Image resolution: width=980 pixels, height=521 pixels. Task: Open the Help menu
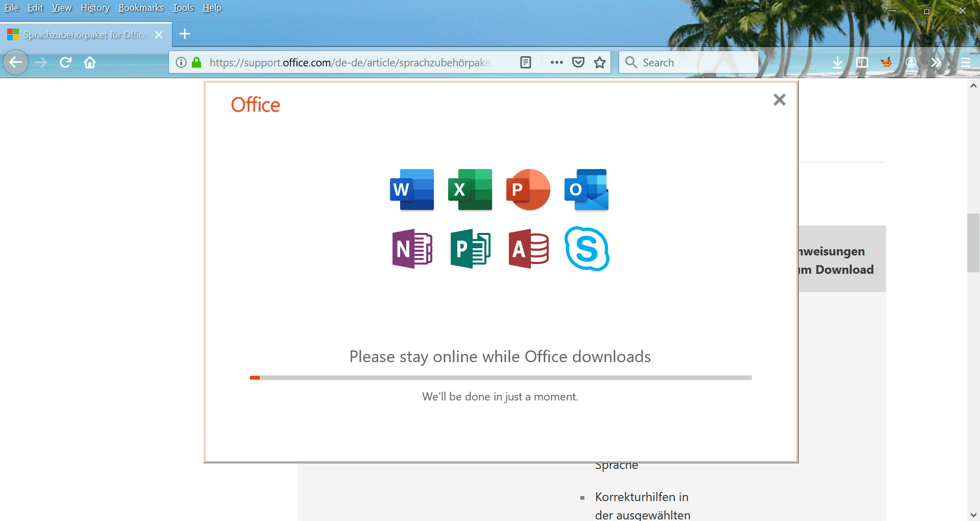[212, 8]
